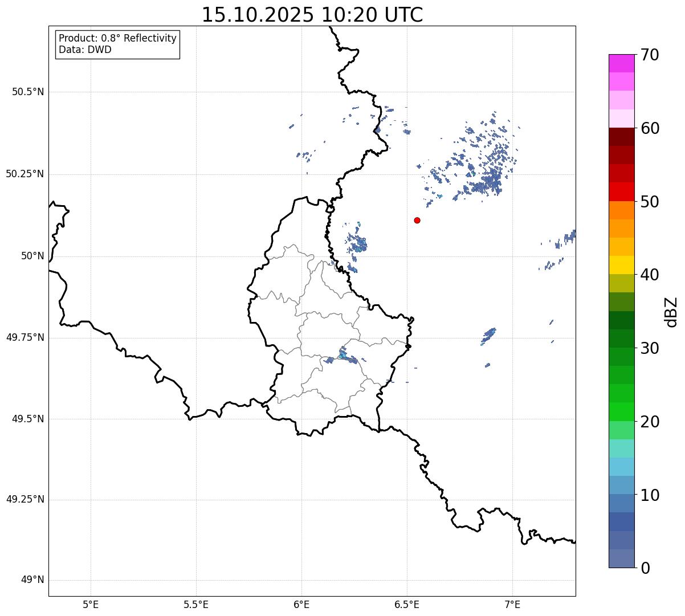
Task: Click the colorbar tick label 40
Action: [x=650, y=275]
